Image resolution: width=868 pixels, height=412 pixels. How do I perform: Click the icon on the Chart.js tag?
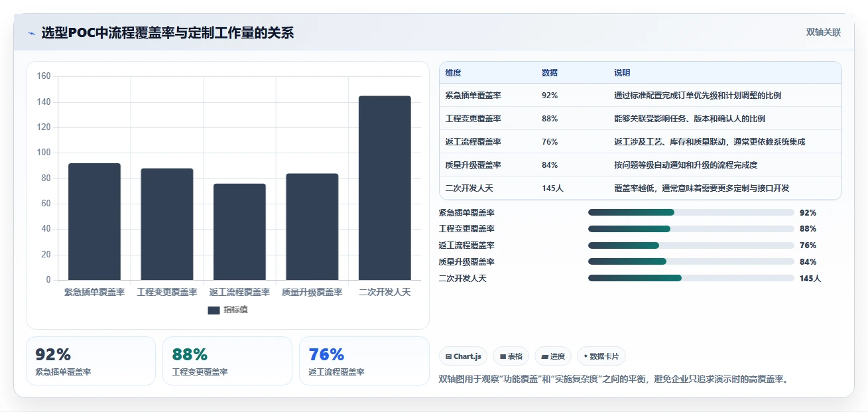coord(449,356)
